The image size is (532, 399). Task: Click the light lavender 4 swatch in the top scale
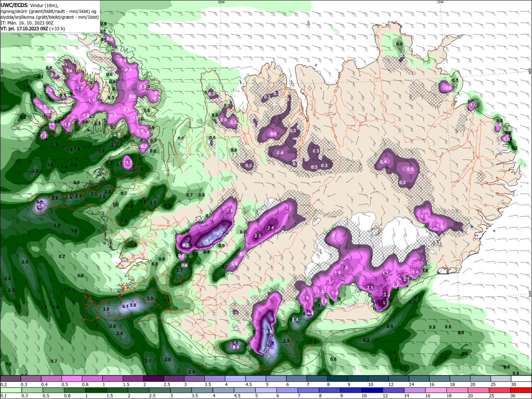[x=235, y=379]
